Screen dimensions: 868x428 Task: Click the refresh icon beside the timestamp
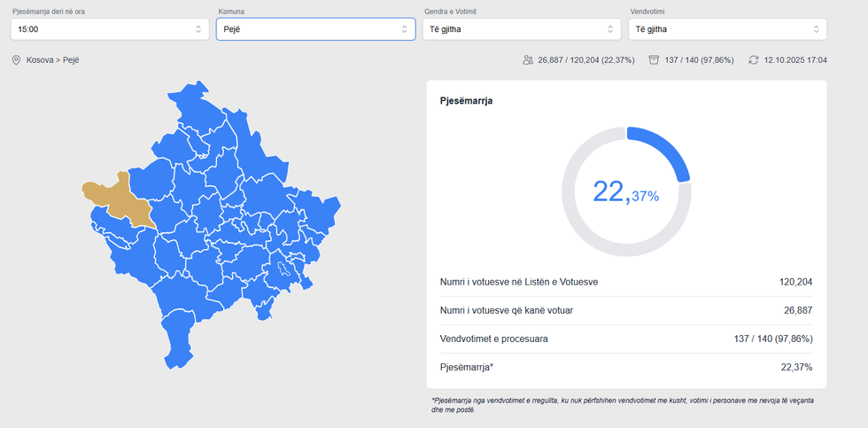click(754, 60)
